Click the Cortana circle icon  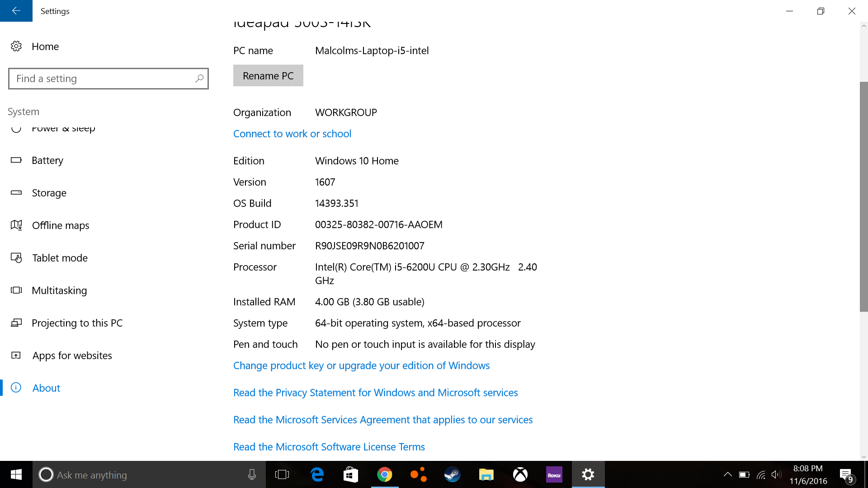coord(46,474)
